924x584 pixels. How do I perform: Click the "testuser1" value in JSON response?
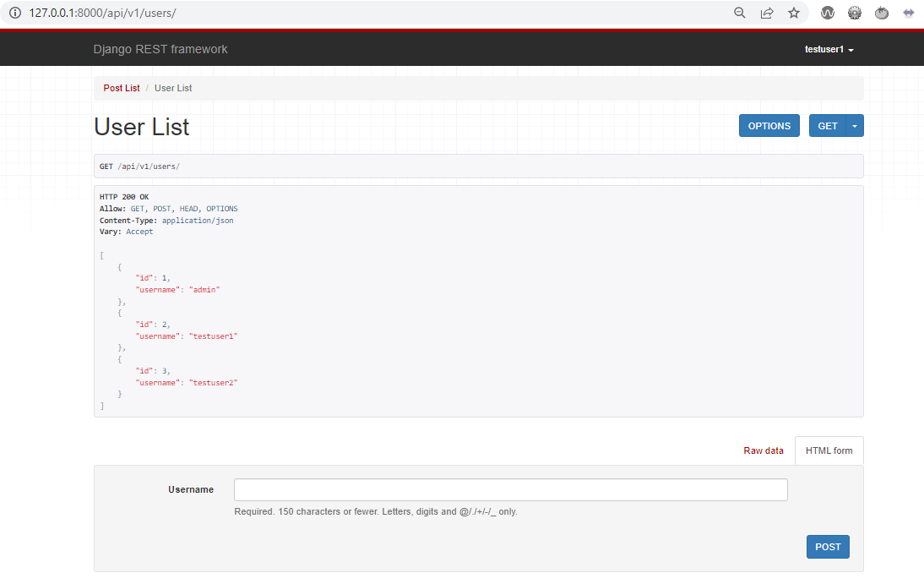[214, 336]
